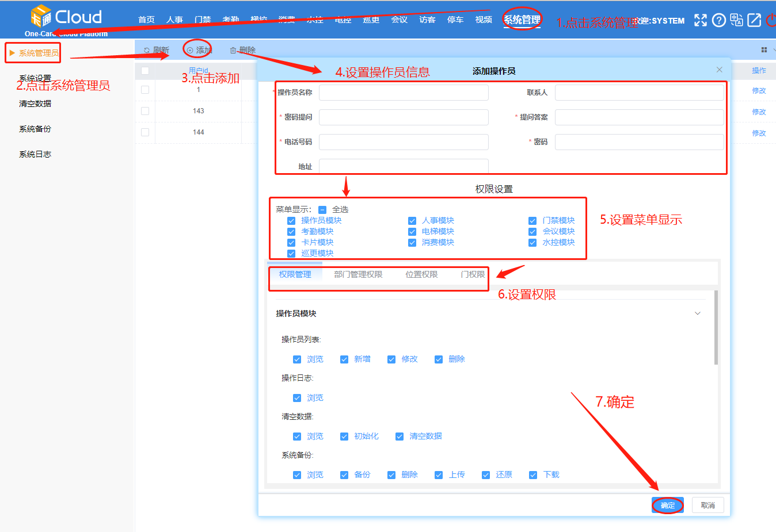Uncheck the 人事模块 checkbox
Screen dimensions: 776x532
[x=412, y=221]
